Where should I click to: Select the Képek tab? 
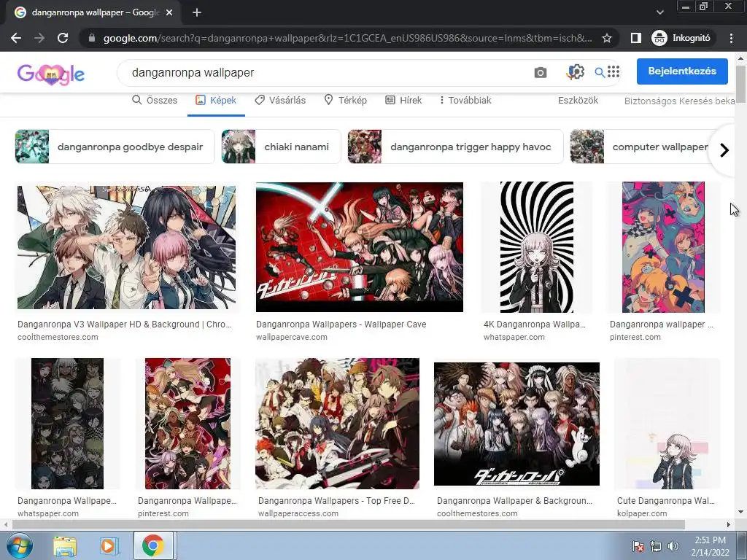(216, 101)
